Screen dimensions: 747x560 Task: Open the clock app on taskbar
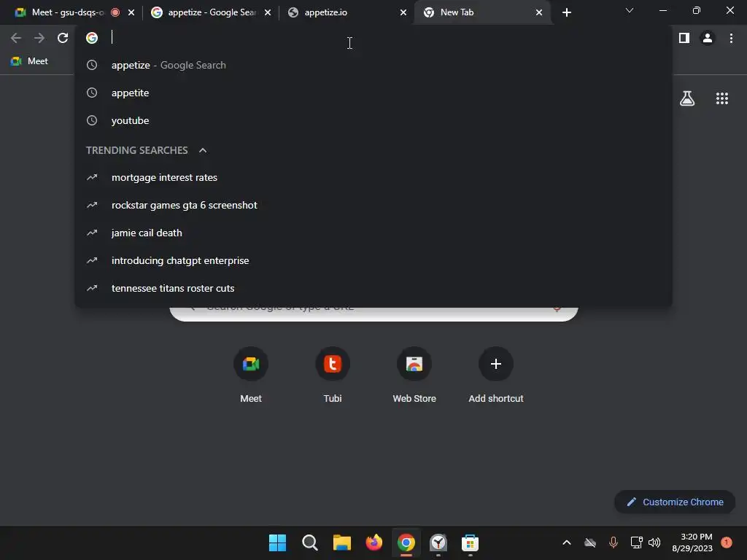click(x=438, y=542)
